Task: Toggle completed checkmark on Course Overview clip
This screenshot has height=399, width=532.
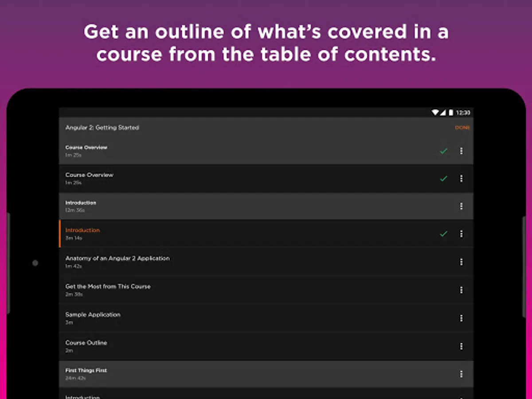Action: coord(443,179)
